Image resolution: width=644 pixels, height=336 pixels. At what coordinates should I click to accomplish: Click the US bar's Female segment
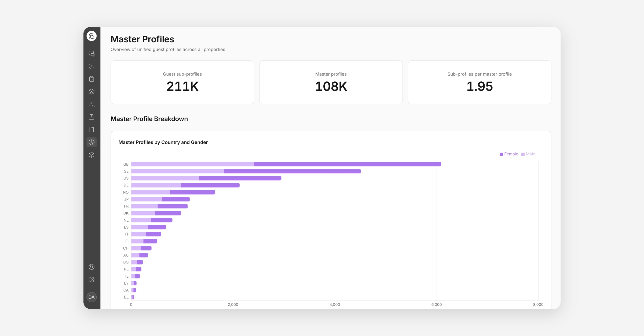point(240,178)
